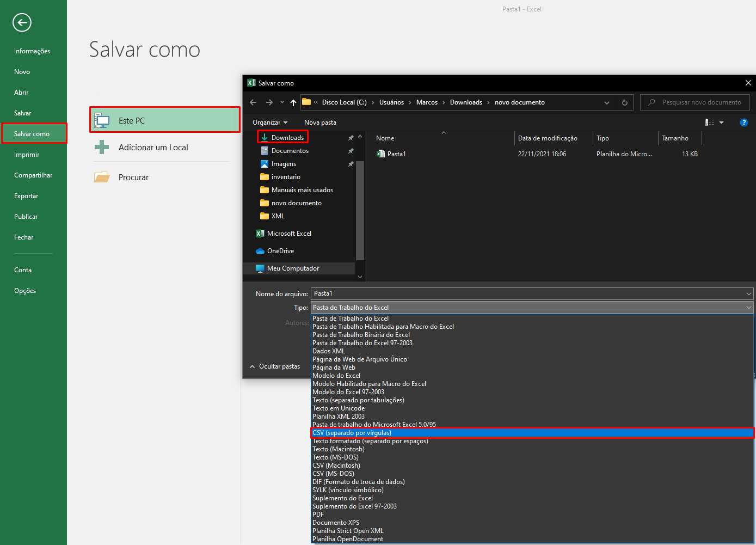This screenshot has width=756, height=545.
Task: Select Texto em Unicode file type
Action: (x=532, y=408)
